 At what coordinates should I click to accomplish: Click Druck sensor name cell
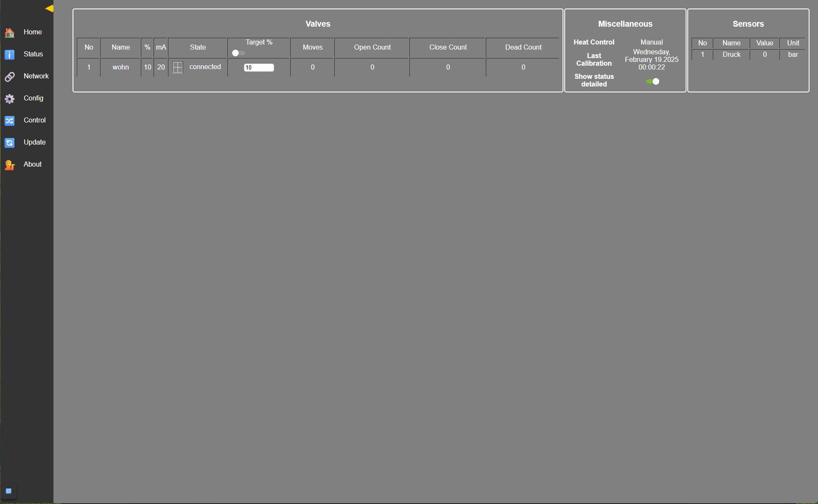click(731, 55)
